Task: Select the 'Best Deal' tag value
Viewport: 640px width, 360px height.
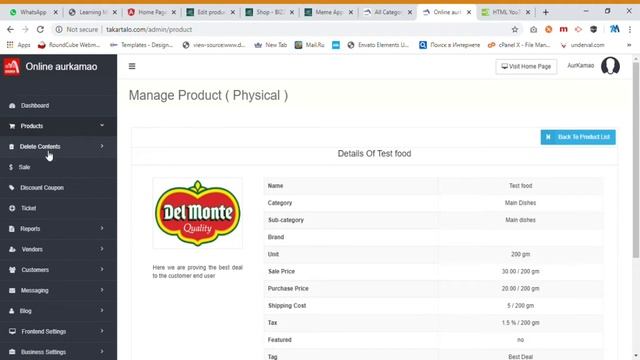Action: coord(520,357)
